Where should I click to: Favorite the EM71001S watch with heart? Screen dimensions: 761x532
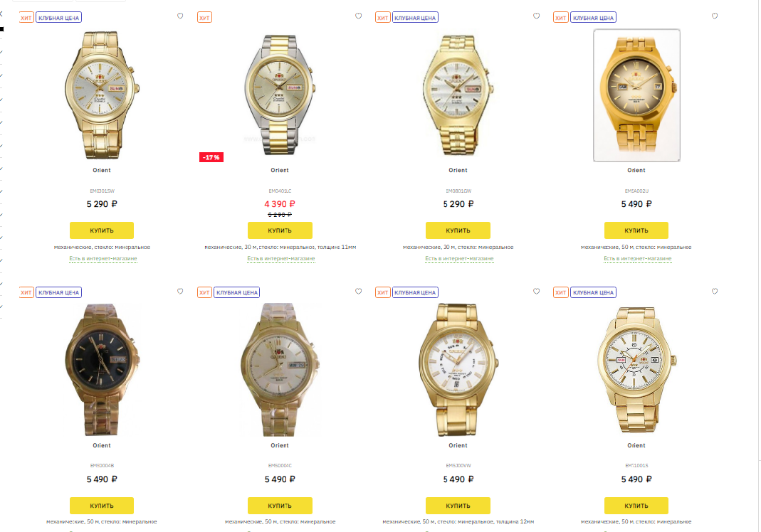click(715, 292)
